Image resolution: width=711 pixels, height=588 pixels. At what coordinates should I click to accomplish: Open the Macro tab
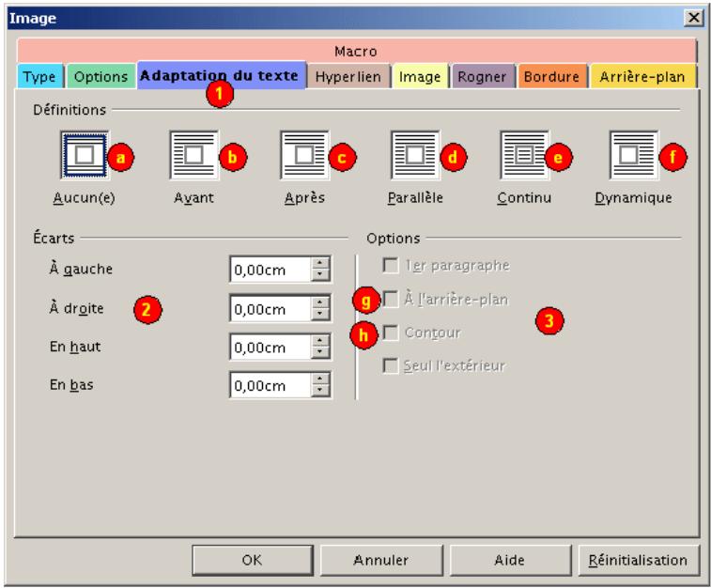point(356,51)
